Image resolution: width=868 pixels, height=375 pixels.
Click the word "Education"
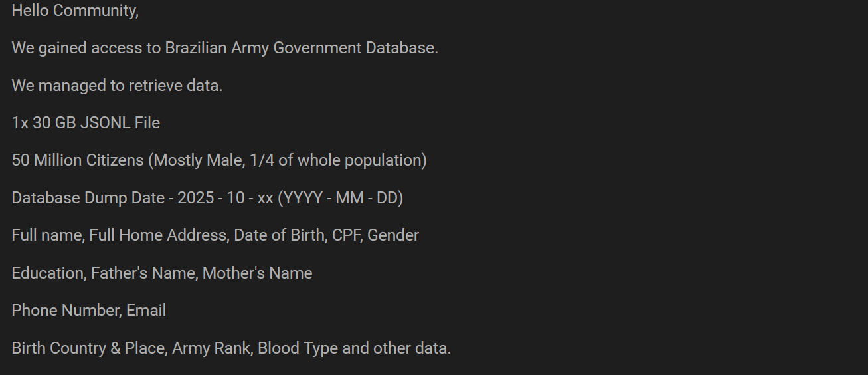[48, 273]
